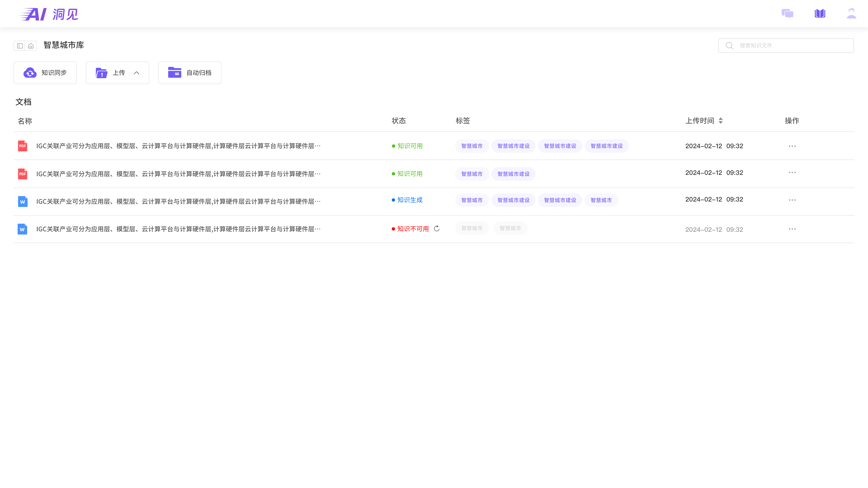Click second row's 智慧城市建设 tag

pos(514,174)
